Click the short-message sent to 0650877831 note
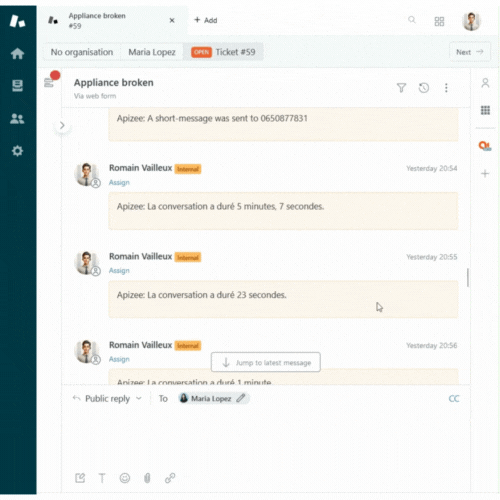The image size is (500, 500). (x=283, y=124)
